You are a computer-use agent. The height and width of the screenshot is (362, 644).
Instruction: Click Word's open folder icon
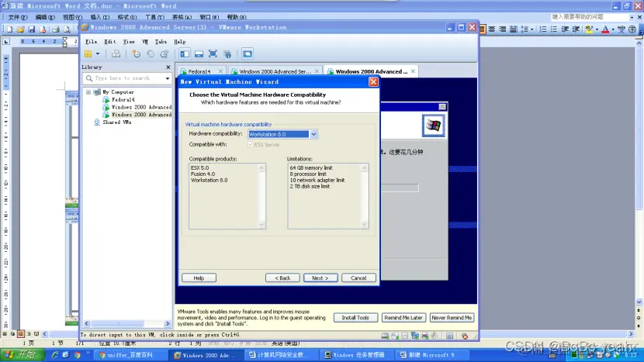pyautogui.click(x=20, y=29)
